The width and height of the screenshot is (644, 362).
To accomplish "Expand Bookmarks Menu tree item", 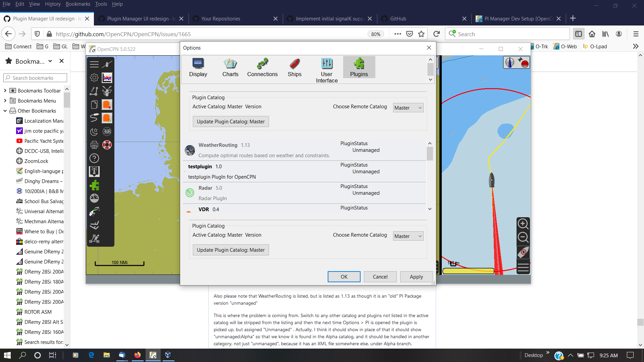I will point(5,101).
